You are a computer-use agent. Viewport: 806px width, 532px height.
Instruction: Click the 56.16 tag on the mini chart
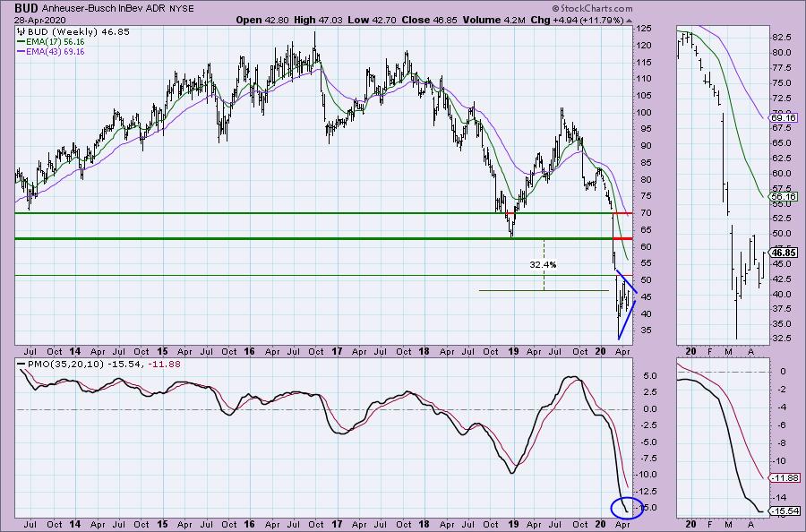(785, 196)
